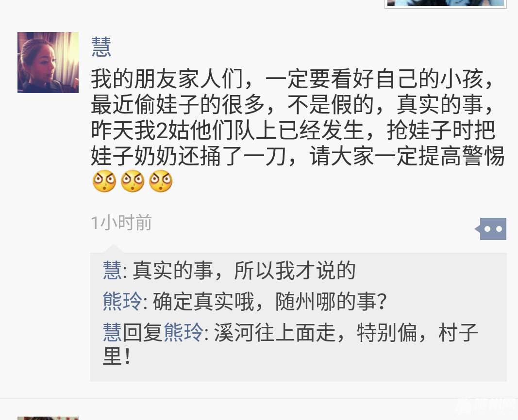Open the next post's avatar at bottom left
The image size is (518, 420).
point(48,418)
